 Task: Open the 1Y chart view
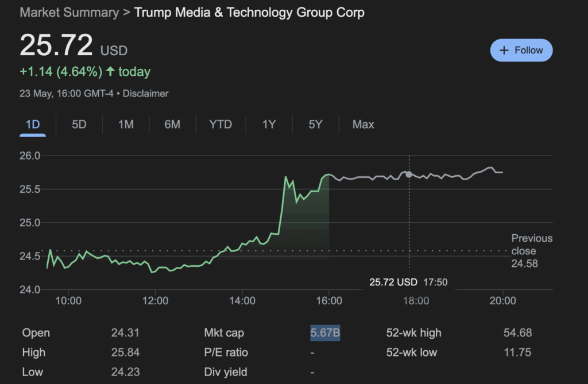click(x=269, y=125)
